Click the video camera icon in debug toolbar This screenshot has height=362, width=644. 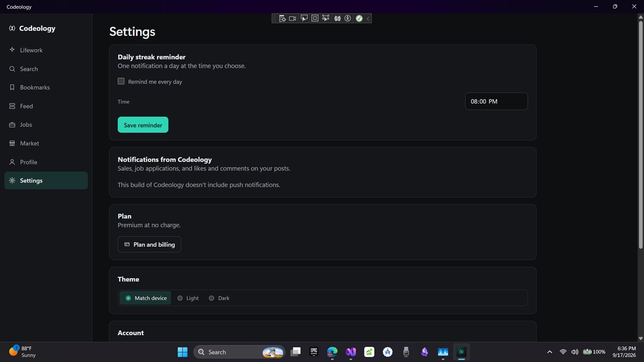coord(292,18)
